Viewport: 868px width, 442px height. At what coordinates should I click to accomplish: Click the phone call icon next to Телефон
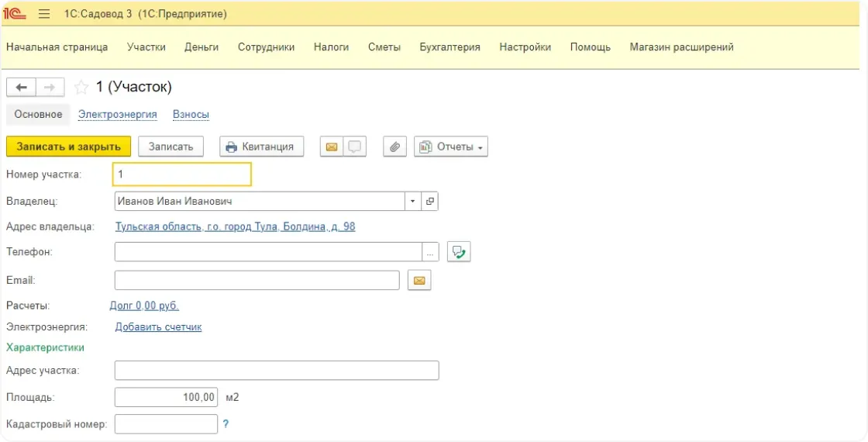coord(459,252)
